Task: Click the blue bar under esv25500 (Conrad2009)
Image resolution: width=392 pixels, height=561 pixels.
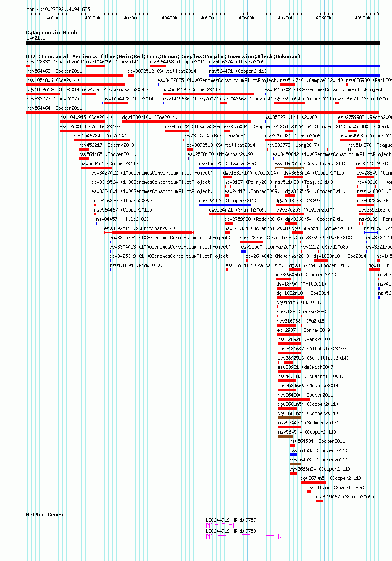Action: coord(244,251)
